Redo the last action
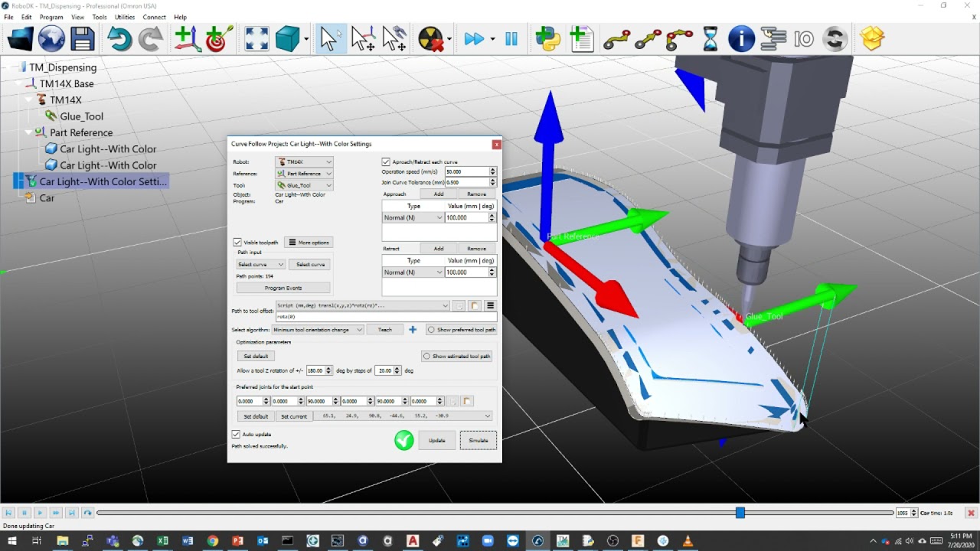The width and height of the screenshot is (980, 551). 150,38
